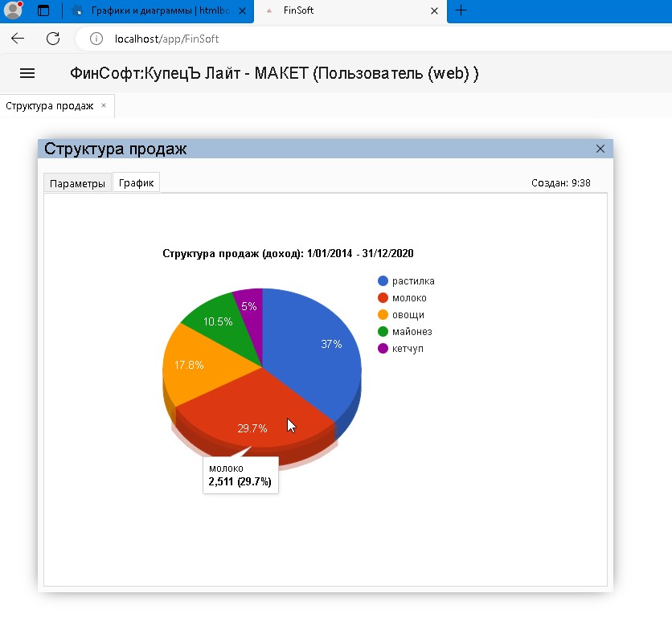
Task: Select the График tab
Action: pyautogui.click(x=136, y=183)
